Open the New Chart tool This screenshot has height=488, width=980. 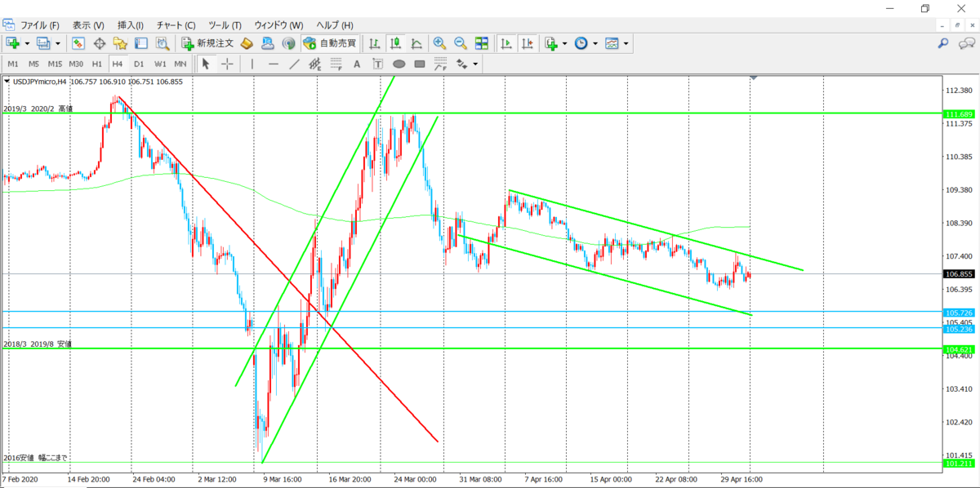pos(13,43)
